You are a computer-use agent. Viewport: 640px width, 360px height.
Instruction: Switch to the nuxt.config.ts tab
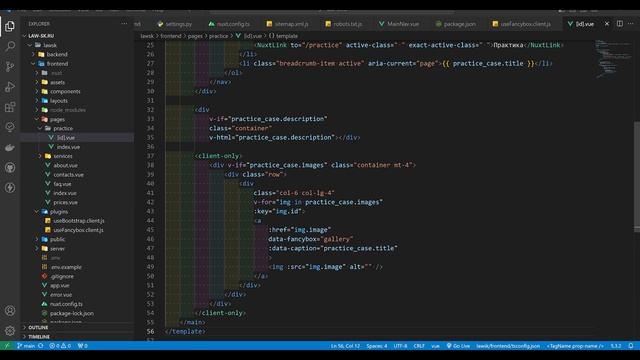(229, 24)
